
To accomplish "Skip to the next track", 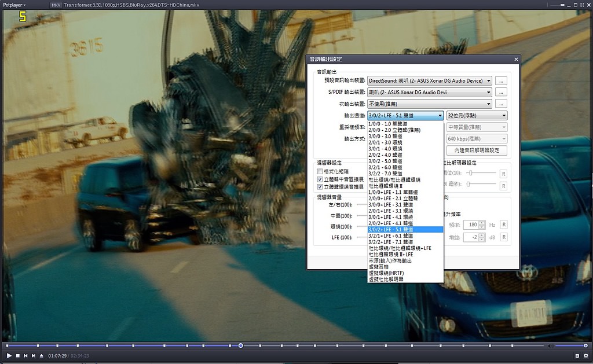I will 34,356.
